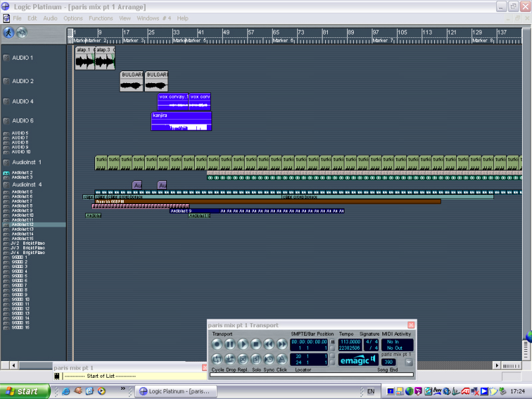Click the Fast Forward transport button
Viewport: 532px width, 399px height.
(x=281, y=344)
